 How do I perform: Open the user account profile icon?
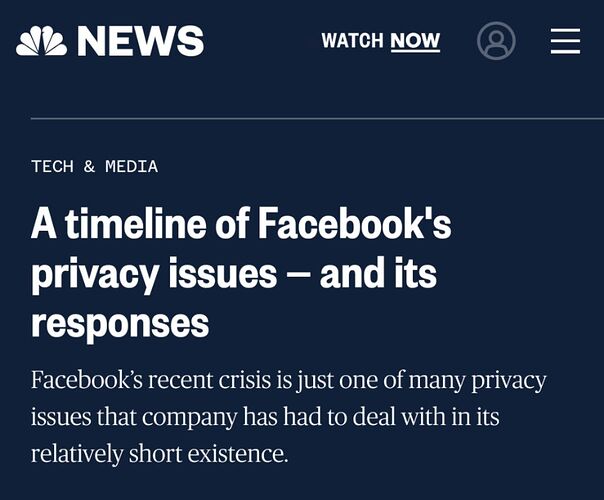pyautogui.click(x=496, y=41)
